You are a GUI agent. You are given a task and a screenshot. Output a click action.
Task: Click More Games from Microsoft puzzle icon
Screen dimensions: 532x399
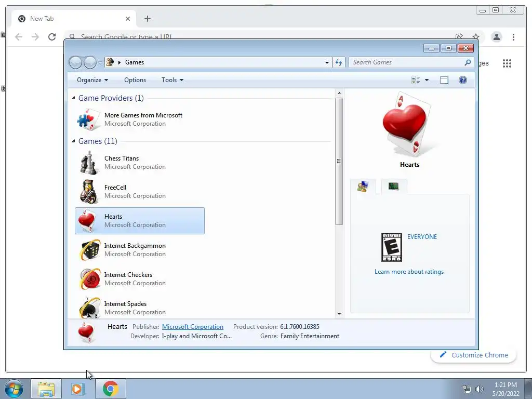pyautogui.click(x=89, y=119)
